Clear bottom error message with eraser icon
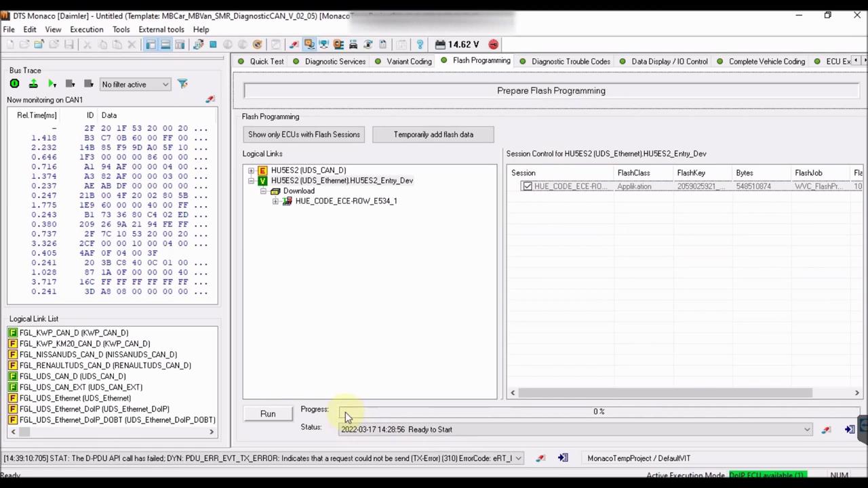This screenshot has width=868, height=488. point(540,458)
